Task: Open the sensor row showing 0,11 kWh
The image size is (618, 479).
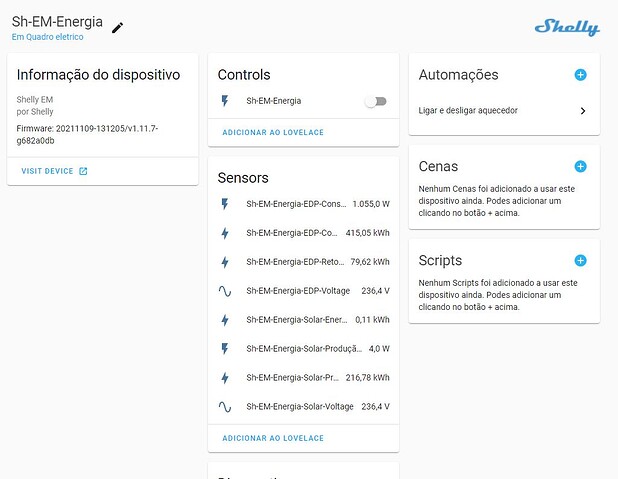Action: [x=303, y=320]
